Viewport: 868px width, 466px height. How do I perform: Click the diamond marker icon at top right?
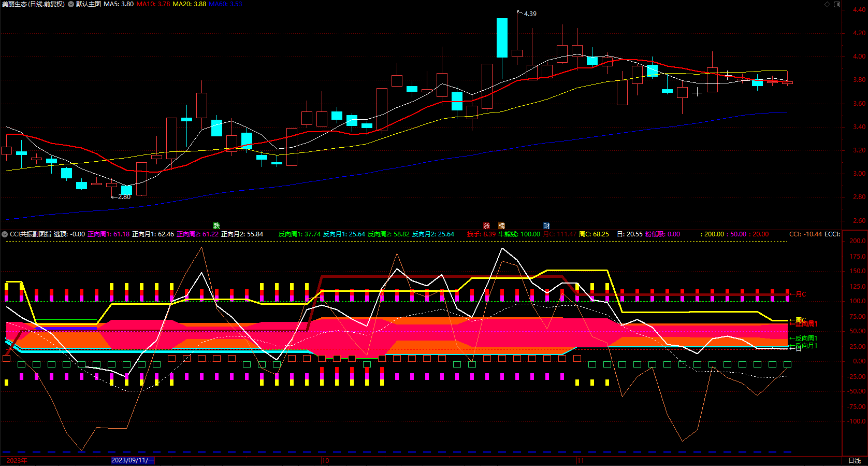[x=828, y=4]
